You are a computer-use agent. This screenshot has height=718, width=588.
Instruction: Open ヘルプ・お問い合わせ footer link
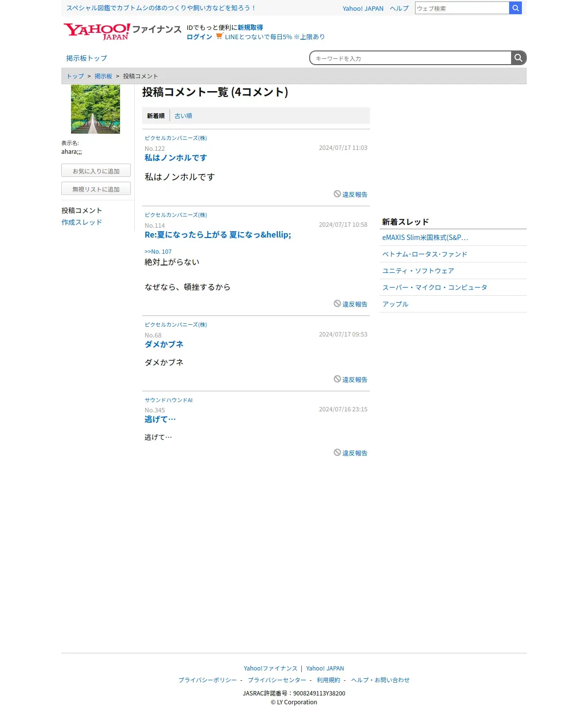380,680
